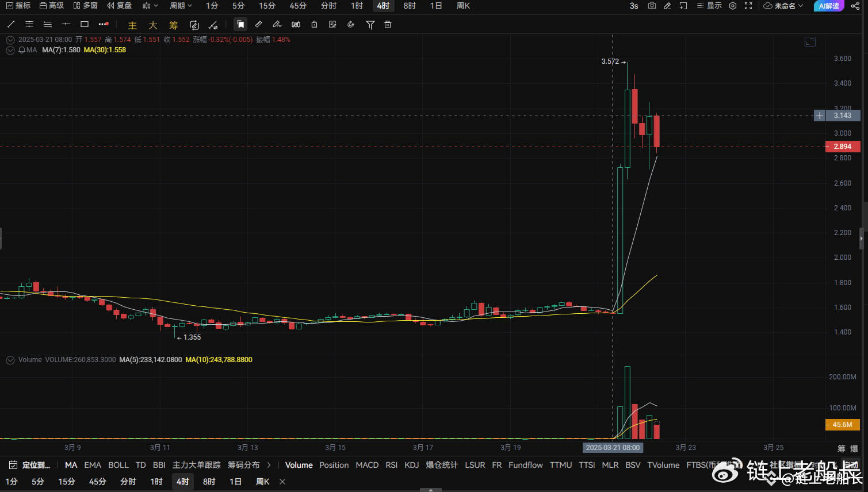Viewport: 868px width, 492px height.
Task: Click the 定位到 locate date button
Action: 30,465
